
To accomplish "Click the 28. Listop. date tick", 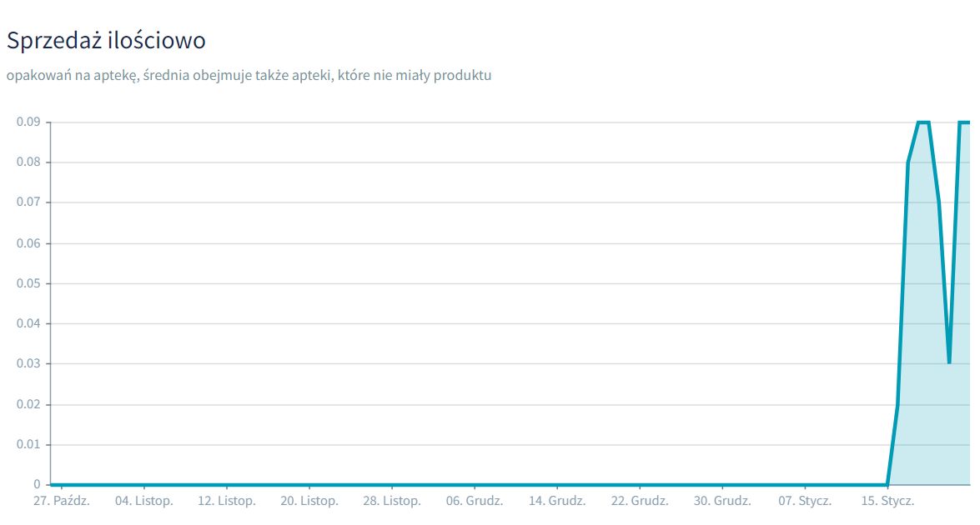I will (392, 502).
